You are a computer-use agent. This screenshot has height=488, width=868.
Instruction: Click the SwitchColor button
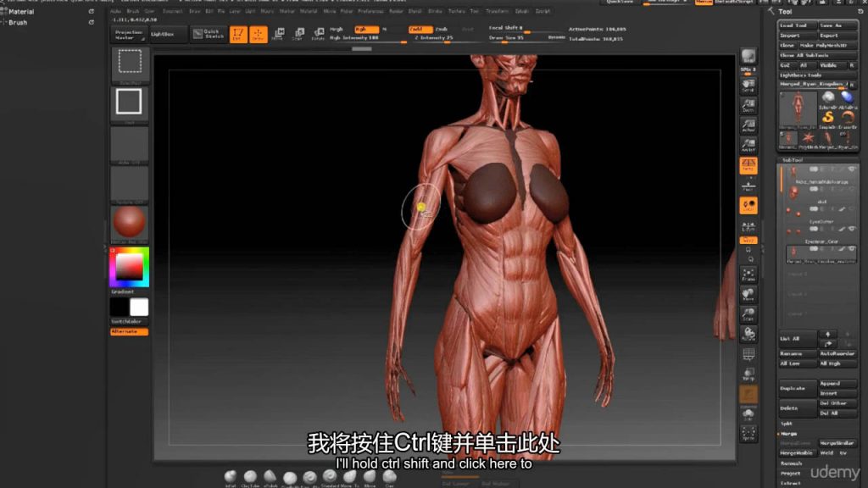pos(129,321)
